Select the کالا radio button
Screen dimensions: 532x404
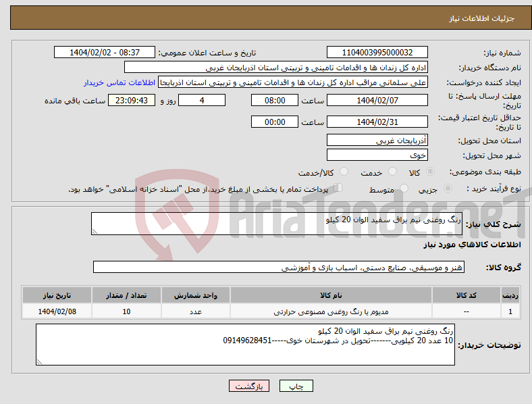pyautogui.click(x=430, y=172)
